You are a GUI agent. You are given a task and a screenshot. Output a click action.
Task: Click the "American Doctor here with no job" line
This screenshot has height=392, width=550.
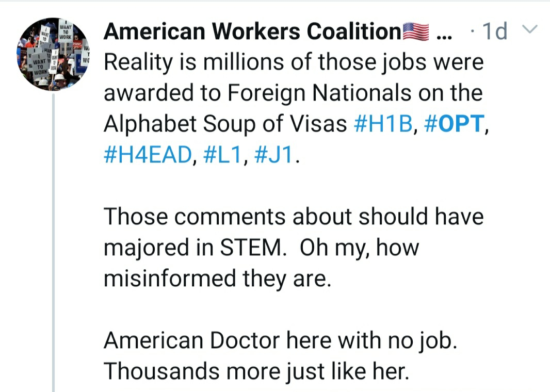[281, 340]
